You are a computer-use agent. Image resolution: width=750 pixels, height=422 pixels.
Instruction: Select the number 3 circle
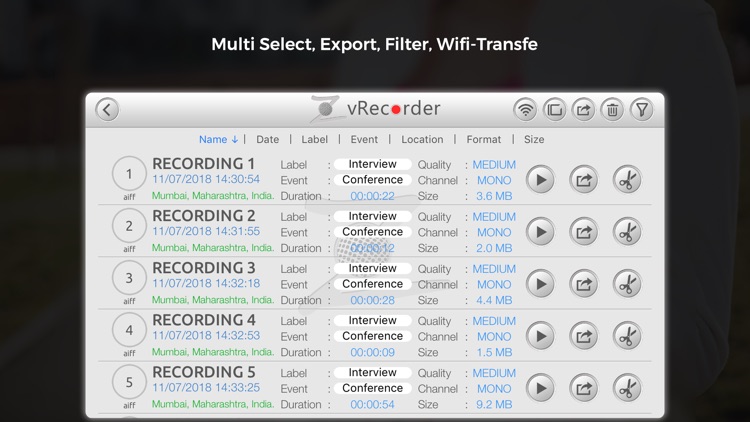point(129,278)
